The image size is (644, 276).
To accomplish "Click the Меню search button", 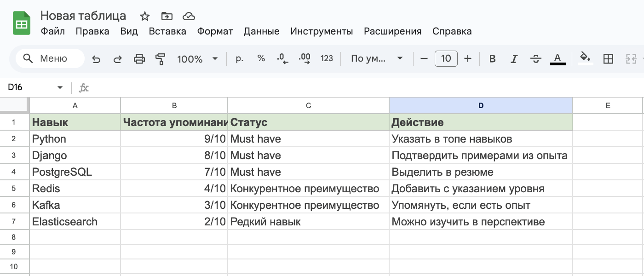I will (50, 59).
